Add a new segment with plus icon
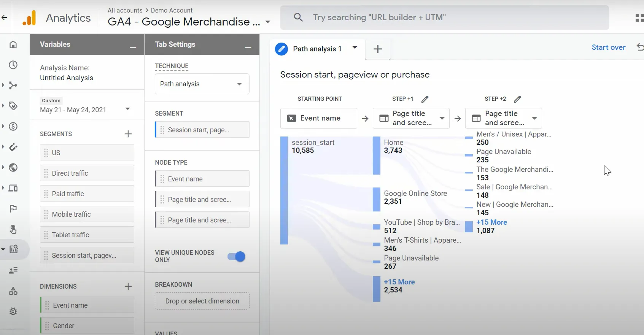 (128, 134)
